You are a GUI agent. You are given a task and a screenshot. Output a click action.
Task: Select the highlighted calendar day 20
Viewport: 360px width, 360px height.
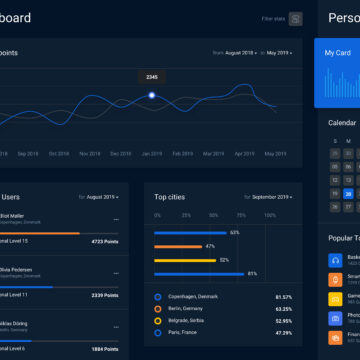point(348,194)
